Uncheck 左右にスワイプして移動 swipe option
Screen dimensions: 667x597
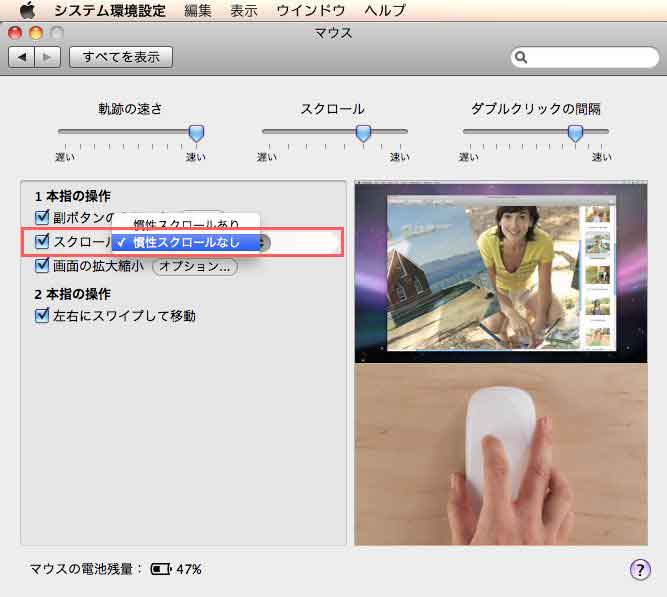tap(42, 316)
